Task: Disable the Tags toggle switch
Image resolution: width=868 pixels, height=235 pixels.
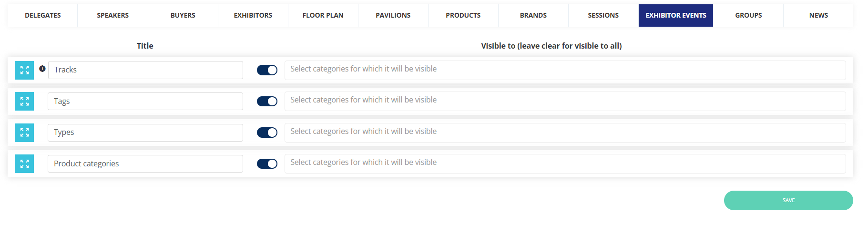Action: click(267, 102)
